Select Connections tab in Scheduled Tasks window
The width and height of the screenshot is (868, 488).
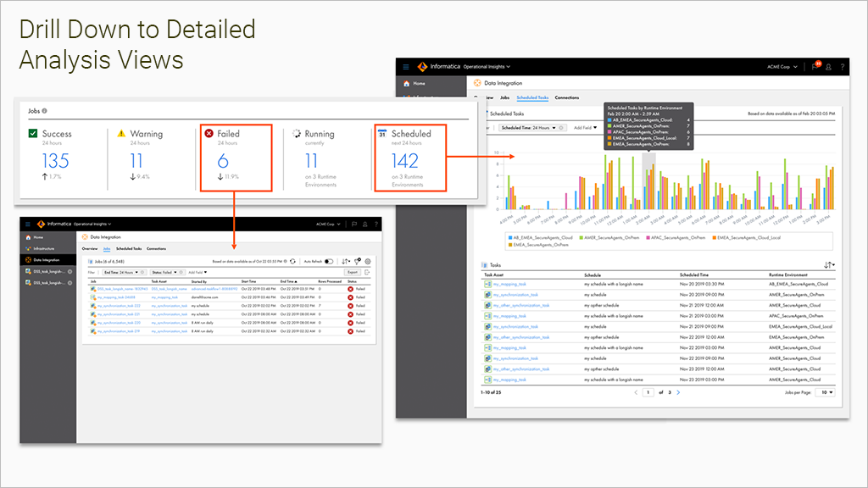(x=567, y=97)
